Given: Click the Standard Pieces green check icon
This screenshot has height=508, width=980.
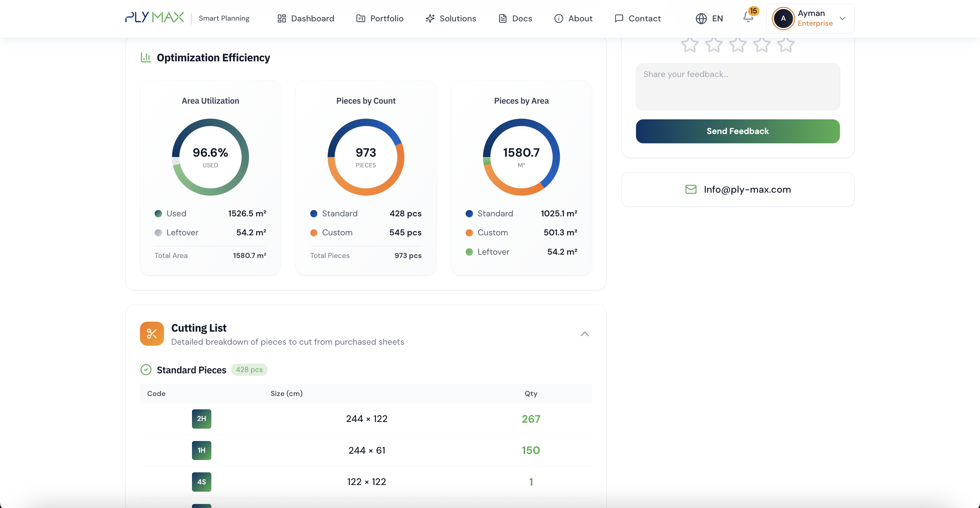Looking at the screenshot, I should (146, 369).
